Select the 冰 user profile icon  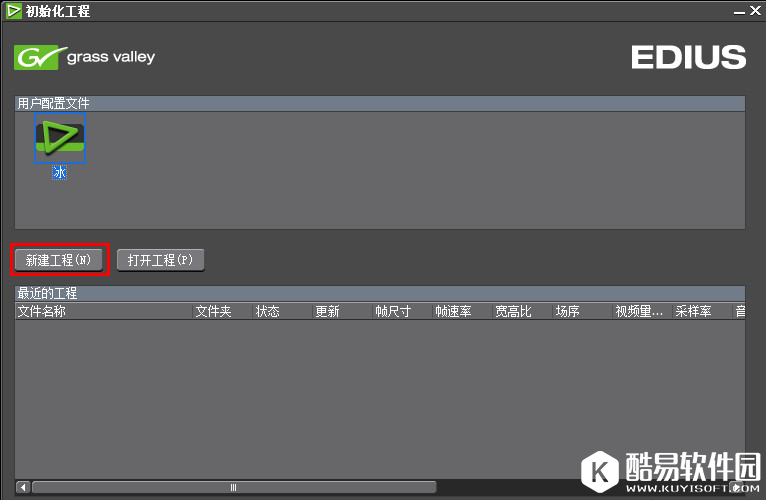pos(60,138)
